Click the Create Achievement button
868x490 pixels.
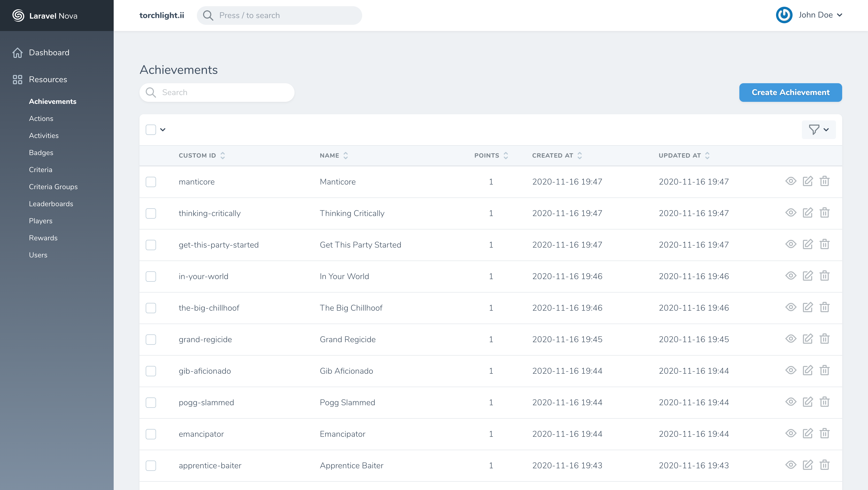click(x=790, y=92)
